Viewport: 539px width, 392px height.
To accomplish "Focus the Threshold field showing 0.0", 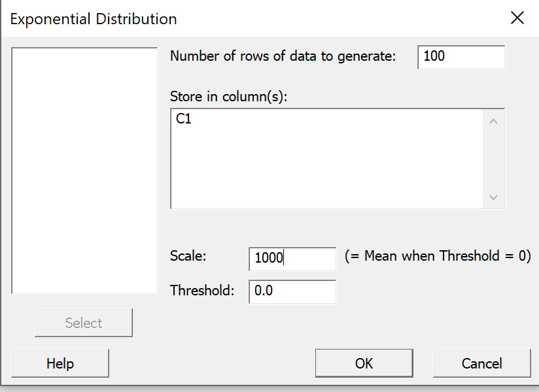I will click(x=292, y=292).
